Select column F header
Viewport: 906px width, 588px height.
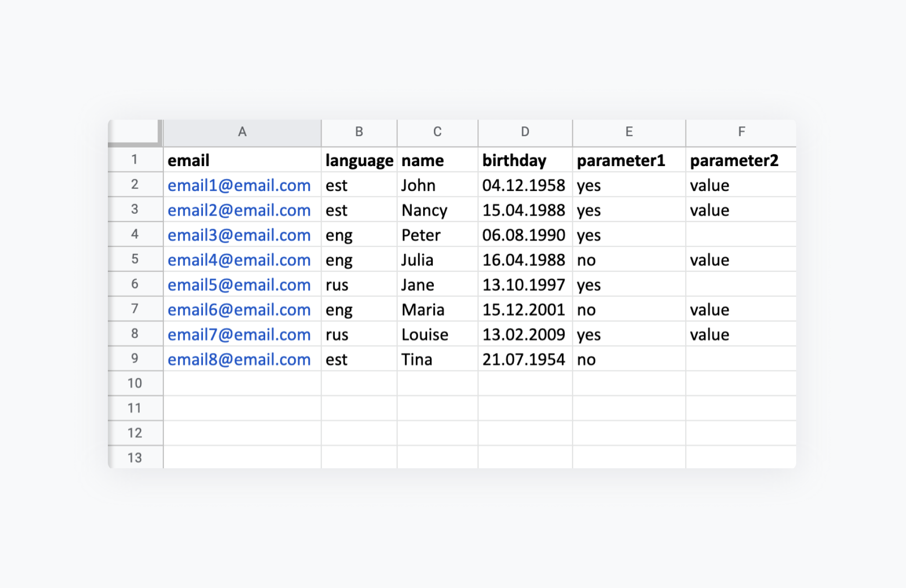point(741,132)
